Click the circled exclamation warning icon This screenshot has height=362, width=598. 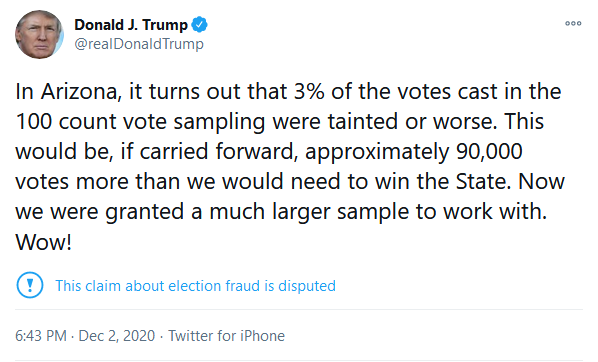(x=30, y=285)
